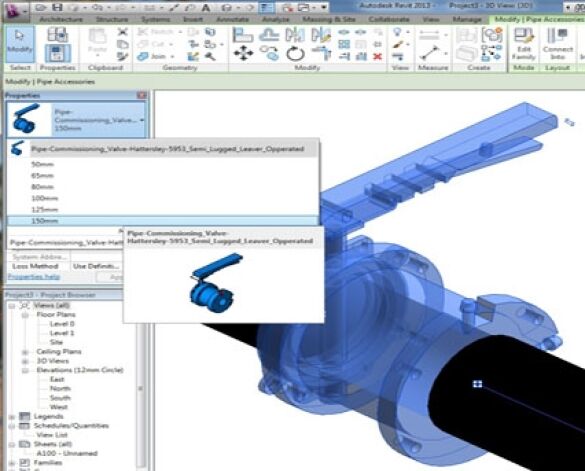
Task: Toggle the Properties palette button in ribbon
Action: pos(57,53)
